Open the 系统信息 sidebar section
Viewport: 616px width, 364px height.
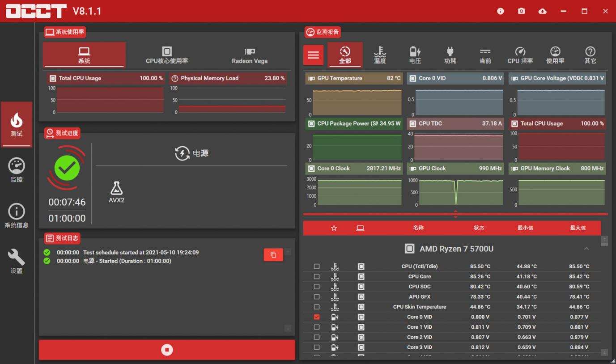(17, 216)
